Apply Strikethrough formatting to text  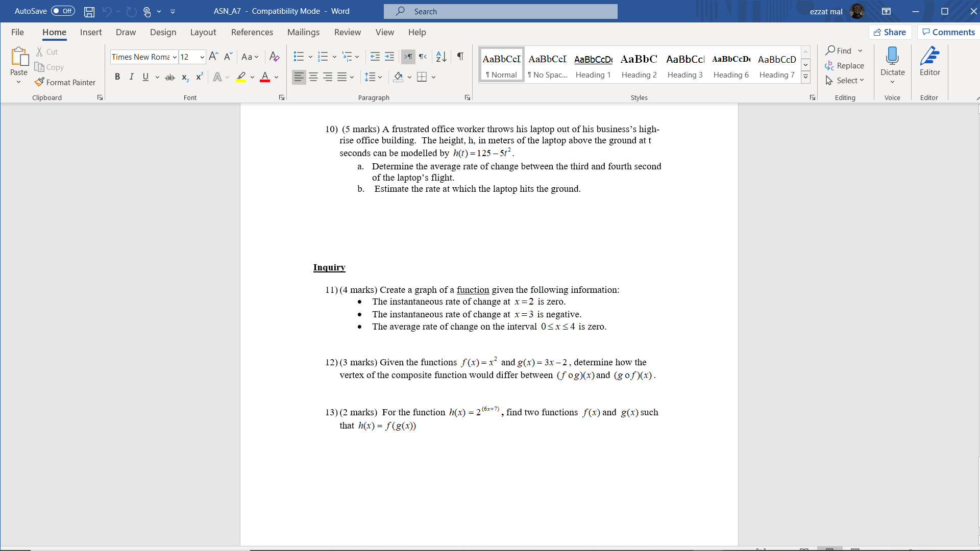(x=170, y=77)
